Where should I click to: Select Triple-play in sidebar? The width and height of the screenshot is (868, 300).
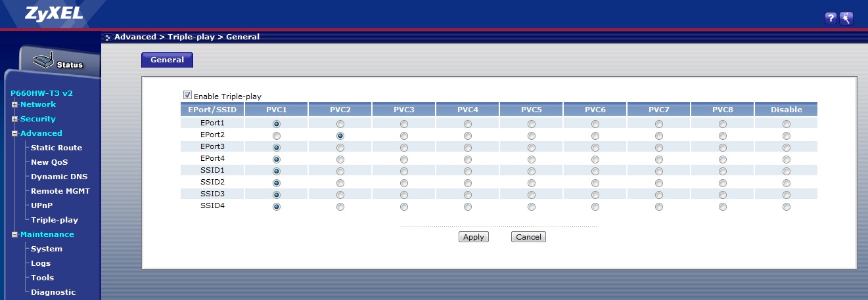[55, 220]
